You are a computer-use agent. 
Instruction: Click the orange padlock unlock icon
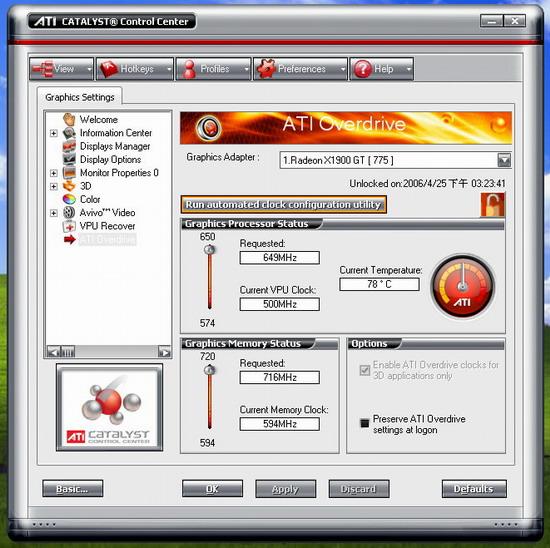pos(492,205)
